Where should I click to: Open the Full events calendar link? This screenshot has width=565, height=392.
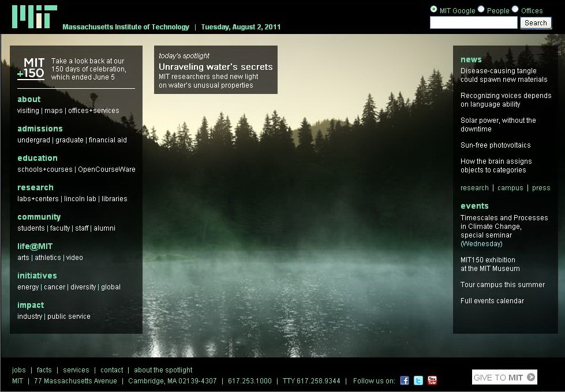(492, 301)
